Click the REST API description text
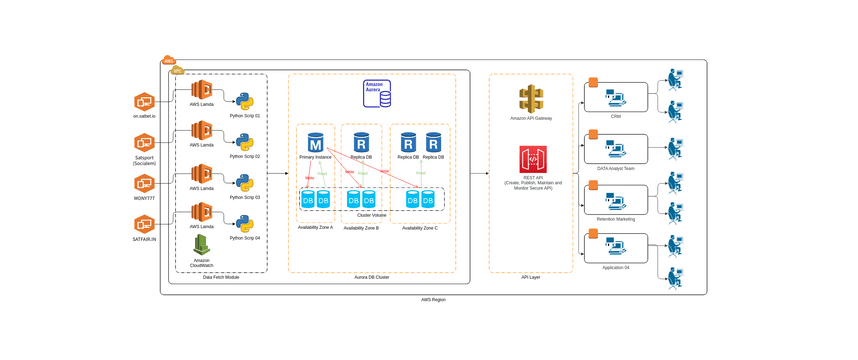 tap(533, 183)
